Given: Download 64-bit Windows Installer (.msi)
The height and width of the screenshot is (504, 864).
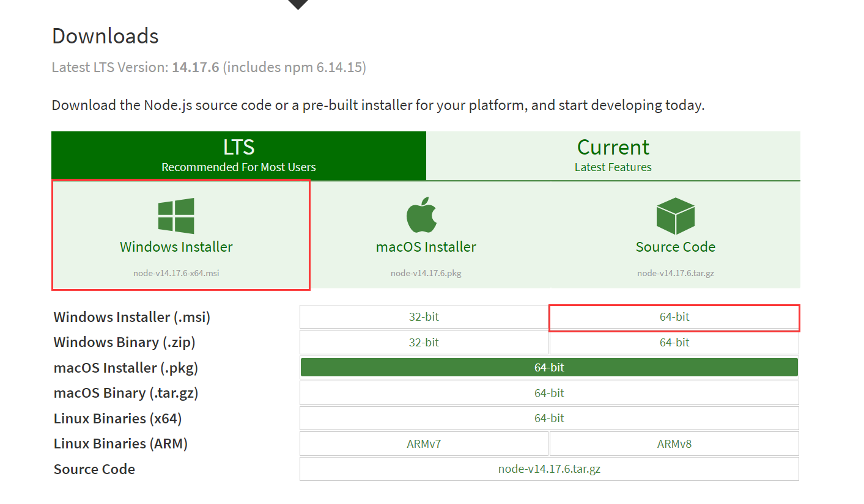Looking at the screenshot, I should [x=674, y=317].
